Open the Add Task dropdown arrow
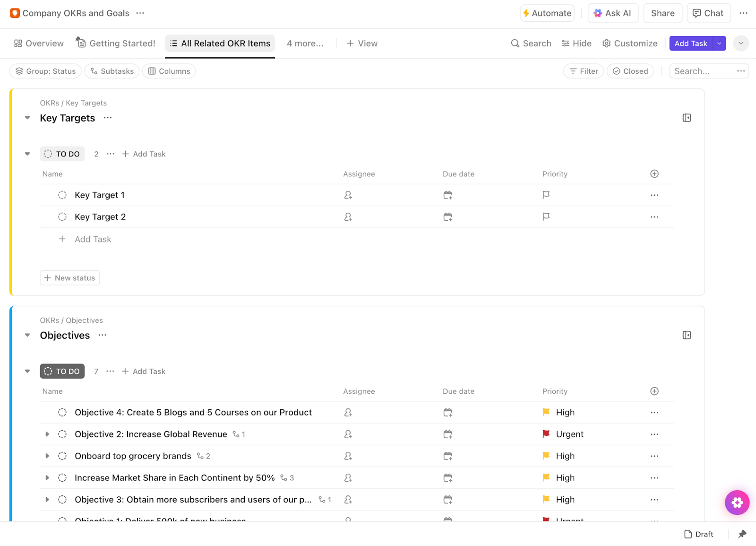This screenshot has width=756, height=546. [719, 43]
